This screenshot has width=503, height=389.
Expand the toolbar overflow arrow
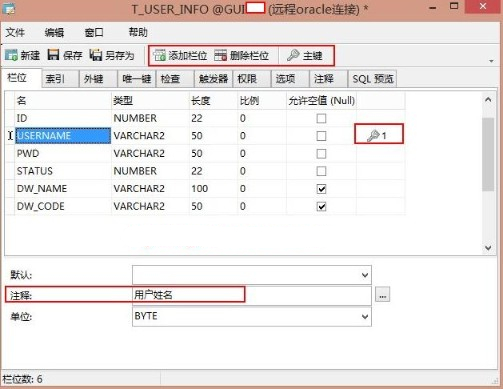pyautogui.click(x=491, y=61)
